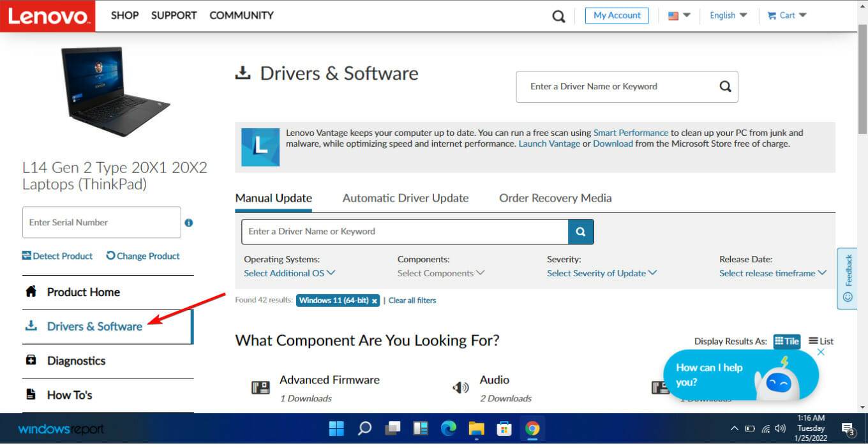Close the How can I help chatbot bubble
The image size is (868, 448).
(x=821, y=352)
